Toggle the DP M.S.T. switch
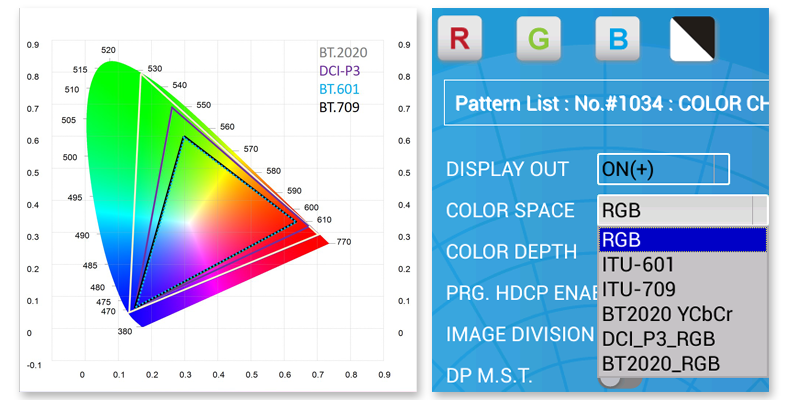The image size is (800, 400). [x=620, y=380]
